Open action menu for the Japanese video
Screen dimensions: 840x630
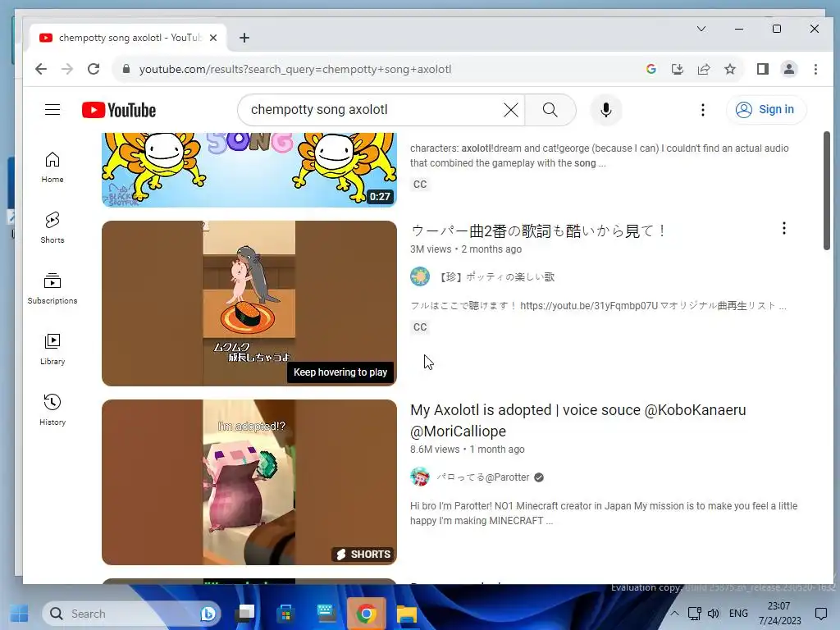point(783,229)
